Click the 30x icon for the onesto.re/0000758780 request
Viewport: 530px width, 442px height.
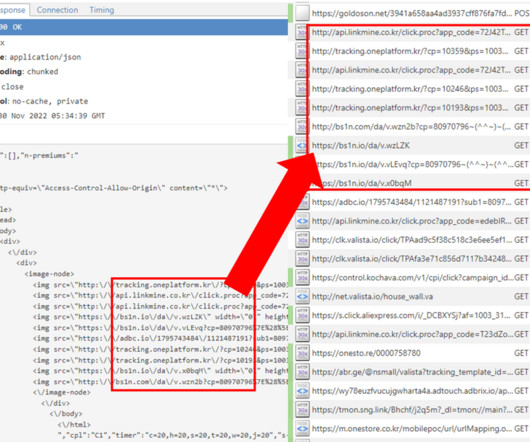pos(302,353)
